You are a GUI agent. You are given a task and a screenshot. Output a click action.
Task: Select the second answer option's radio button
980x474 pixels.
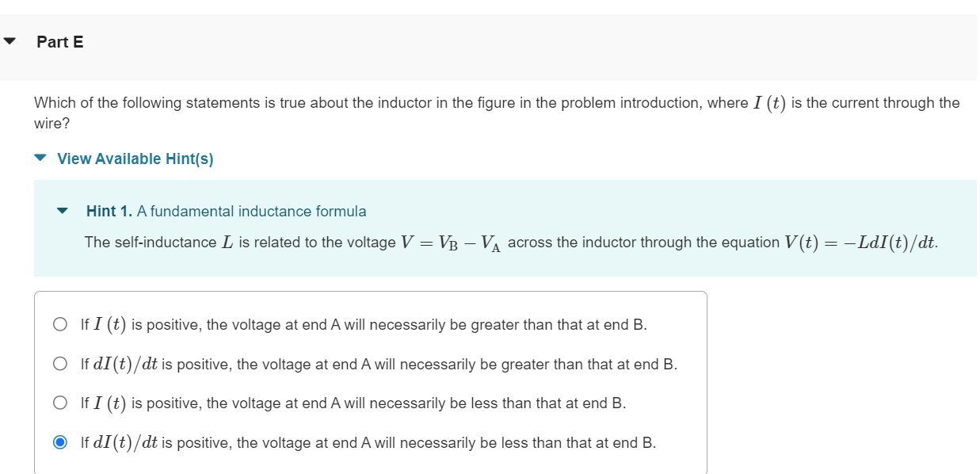pos(59,363)
